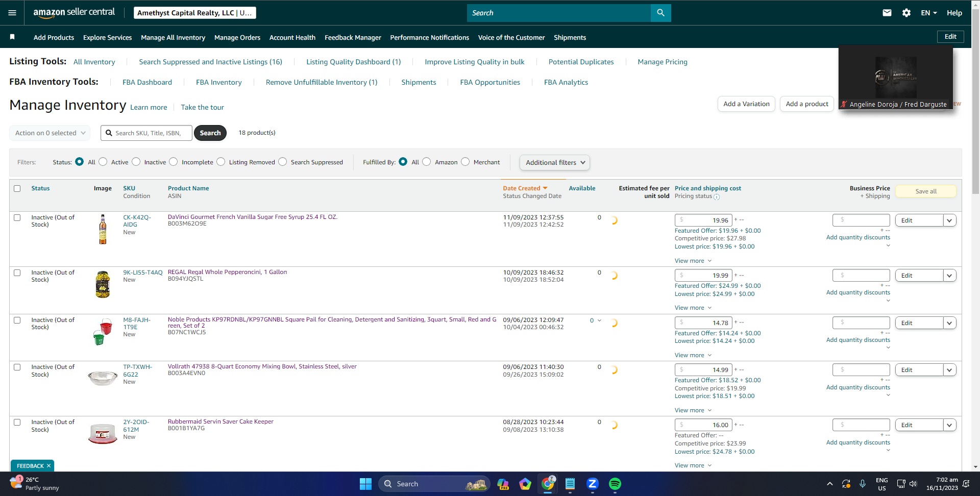Click the magnifier search button in header
This screenshot has height=496, width=980.
(x=661, y=13)
